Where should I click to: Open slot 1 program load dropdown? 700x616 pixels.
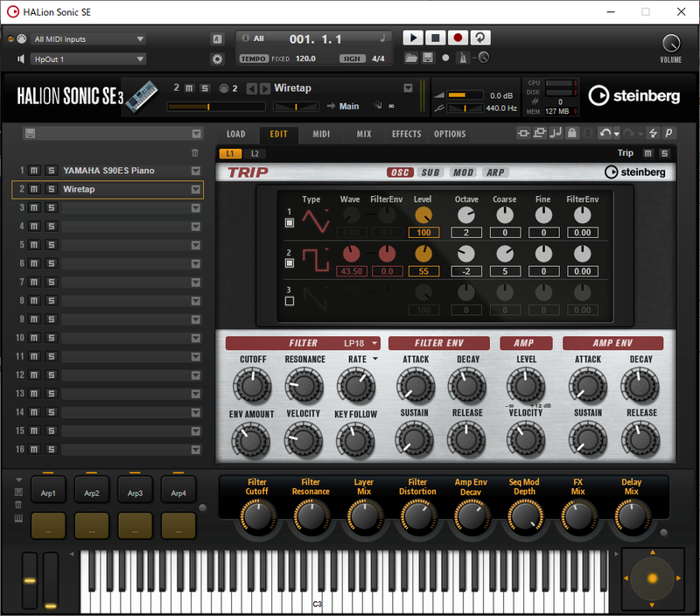195,171
